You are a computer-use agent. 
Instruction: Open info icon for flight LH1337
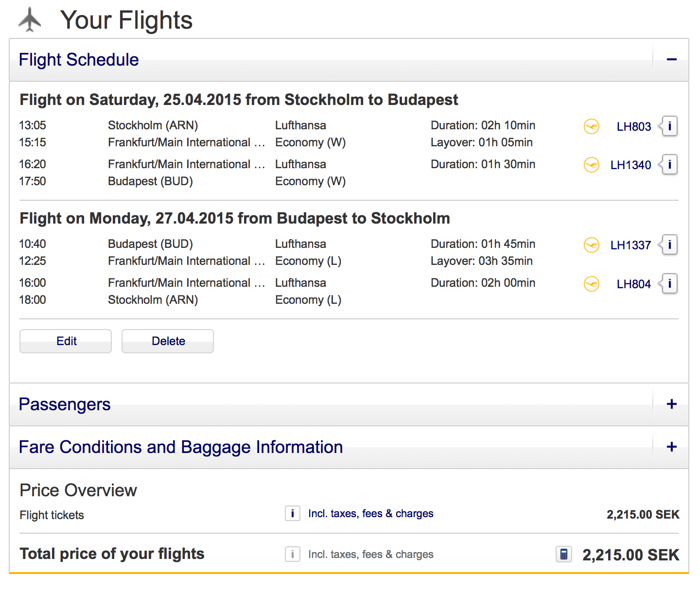(669, 244)
